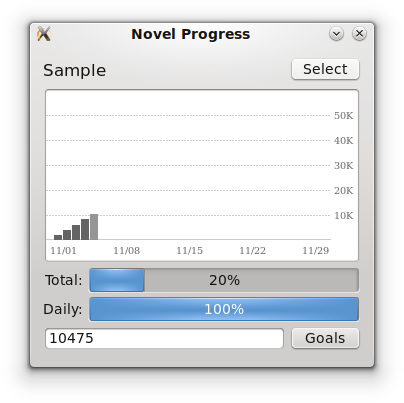Click the word count field showing 10475
The height and width of the screenshot is (403, 404).
(164, 338)
